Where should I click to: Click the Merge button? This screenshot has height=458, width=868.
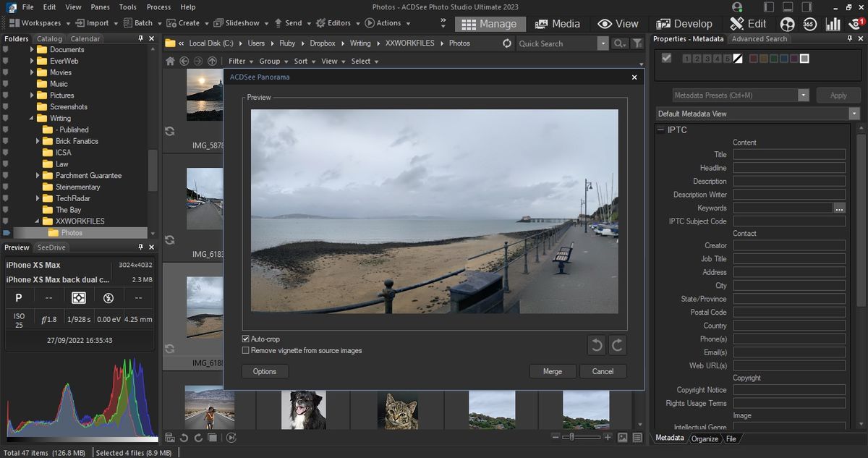(x=553, y=370)
